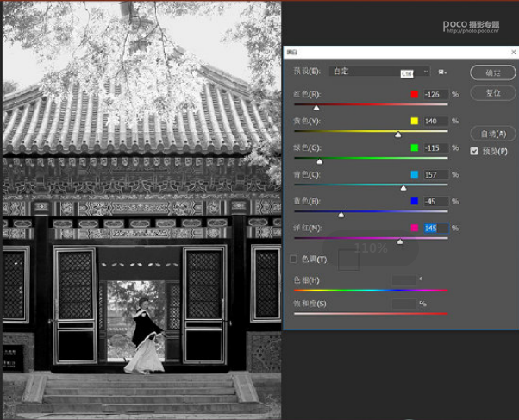Enable the 色调(T) tint checkbox
The width and height of the screenshot is (519, 420).
[x=293, y=259]
